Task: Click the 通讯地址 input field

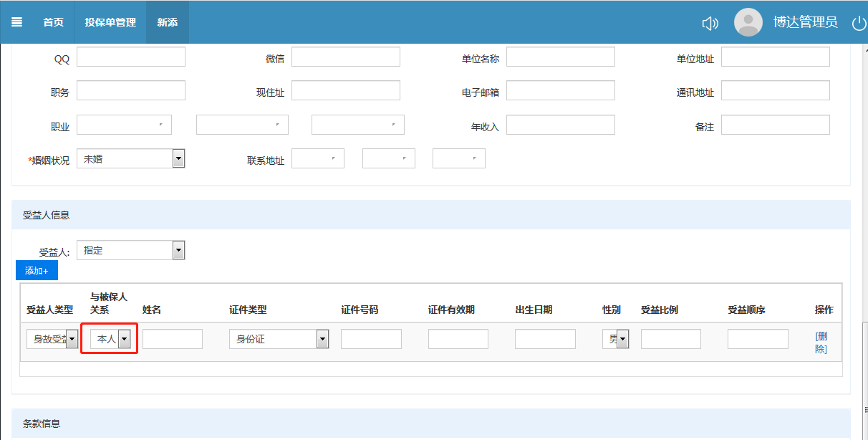Action: [x=776, y=90]
